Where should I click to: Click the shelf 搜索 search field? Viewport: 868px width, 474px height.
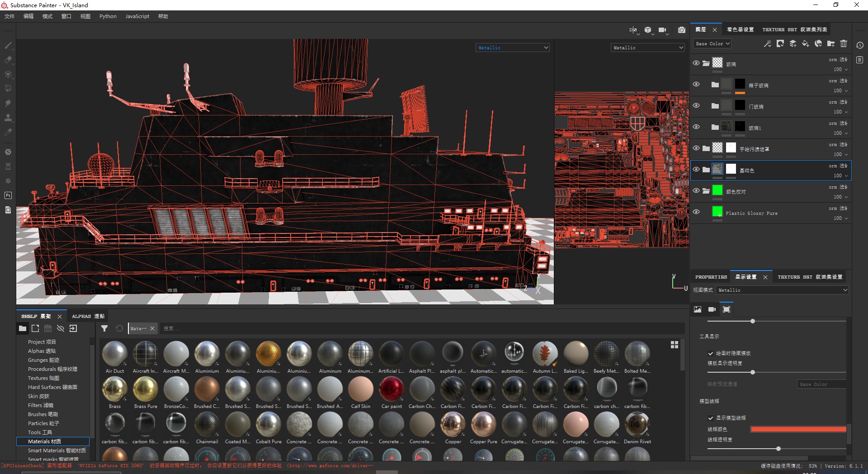coord(422,328)
